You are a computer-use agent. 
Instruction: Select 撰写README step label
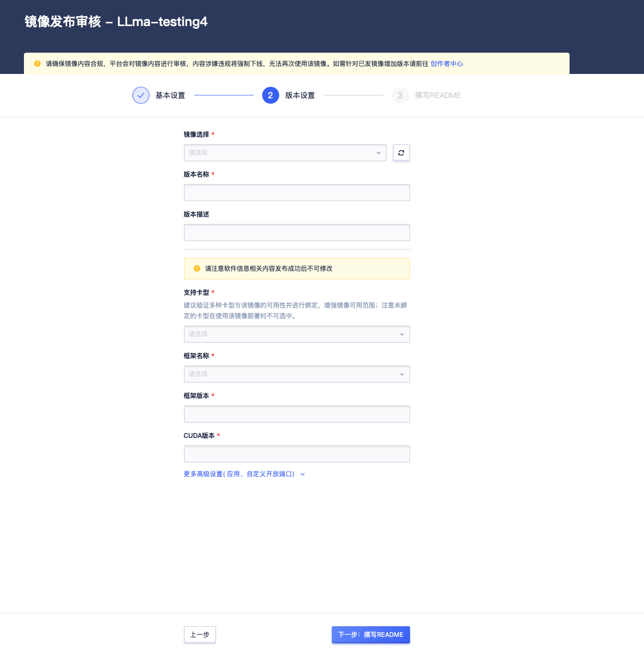point(438,95)
